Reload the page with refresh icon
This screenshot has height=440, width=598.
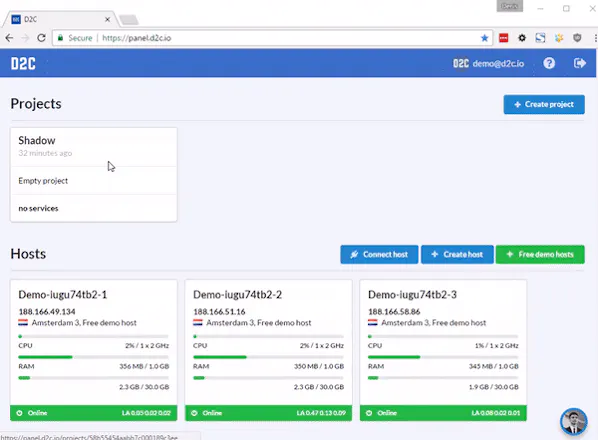41,38
